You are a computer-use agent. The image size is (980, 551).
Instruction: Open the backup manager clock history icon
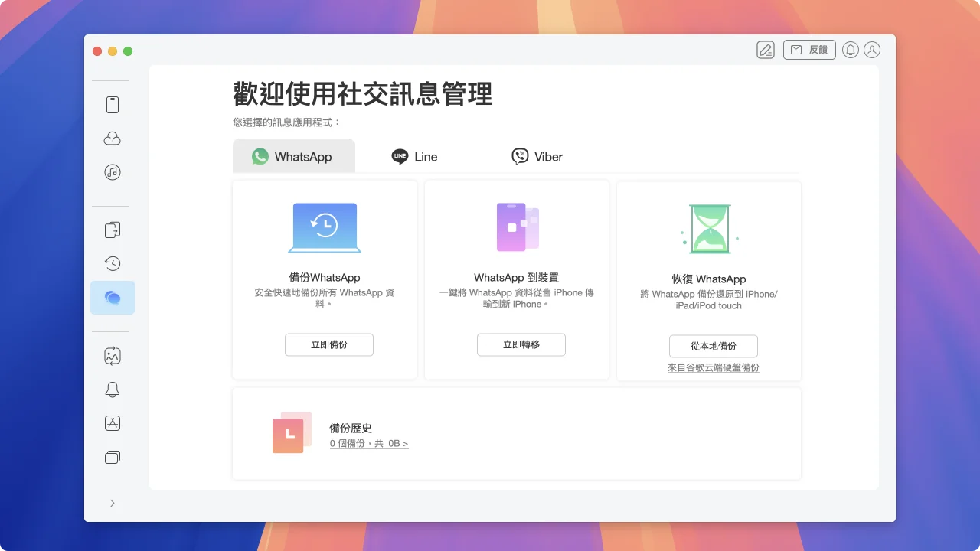[113, 263]
